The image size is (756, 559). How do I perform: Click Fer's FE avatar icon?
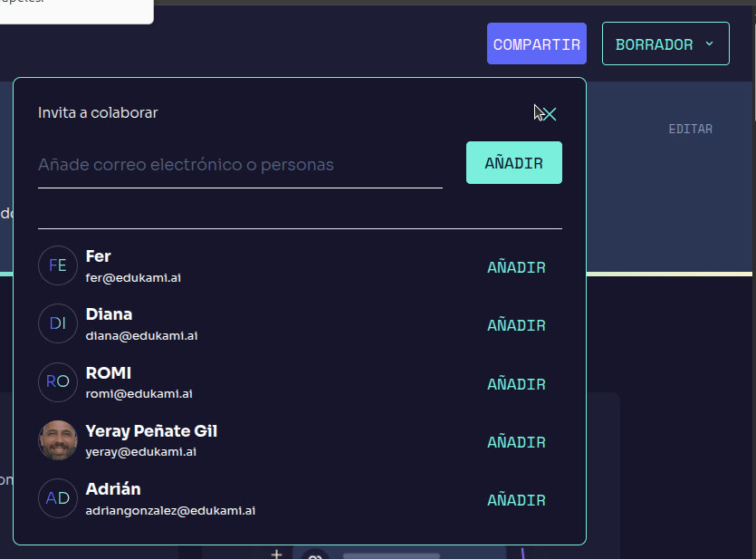click(x=58, y=265)
